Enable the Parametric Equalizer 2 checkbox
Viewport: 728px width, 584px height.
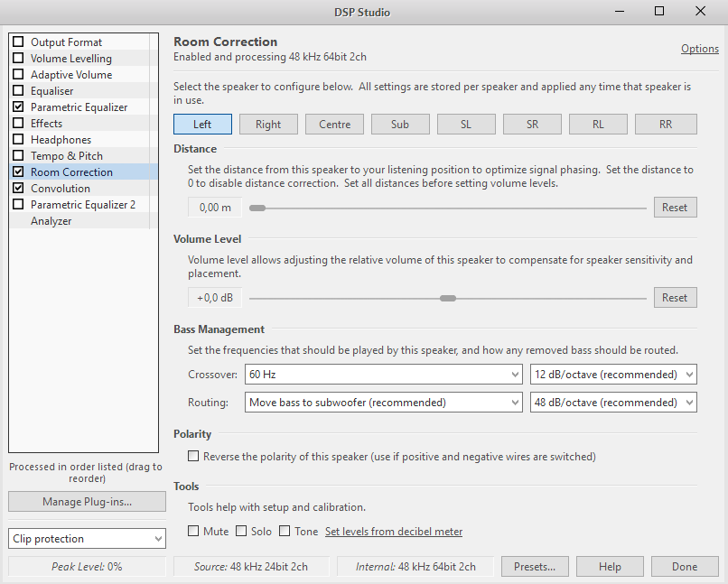[x=18, y=204]
